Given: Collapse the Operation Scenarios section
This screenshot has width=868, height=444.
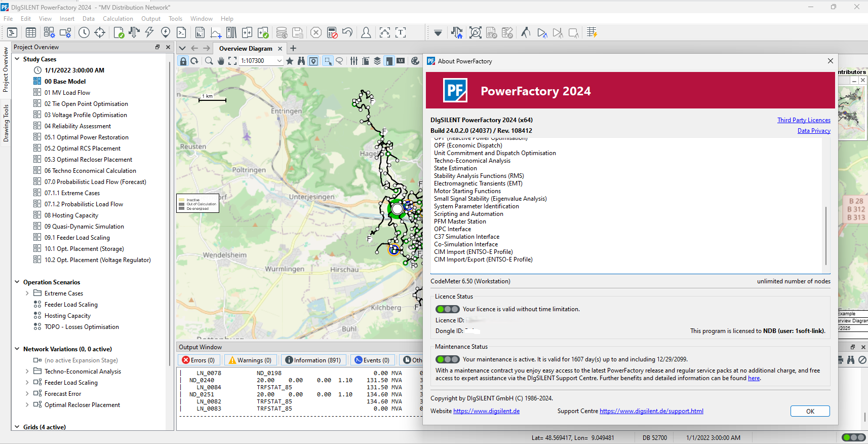Looking at the screenshot, I should click(17, 282).
